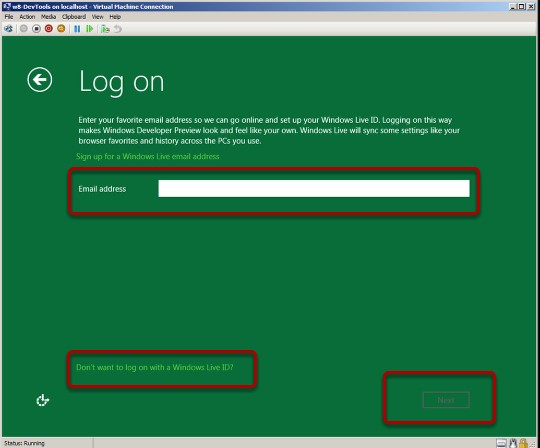Open the Action menu
Screen dimensions: 540x448
(x=27, y=17)
